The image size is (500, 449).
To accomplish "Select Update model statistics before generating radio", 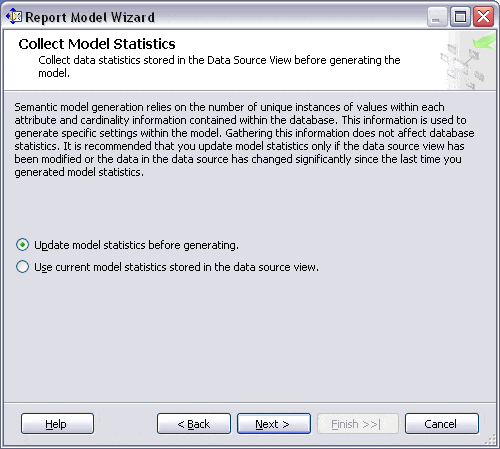I will 22,245.
